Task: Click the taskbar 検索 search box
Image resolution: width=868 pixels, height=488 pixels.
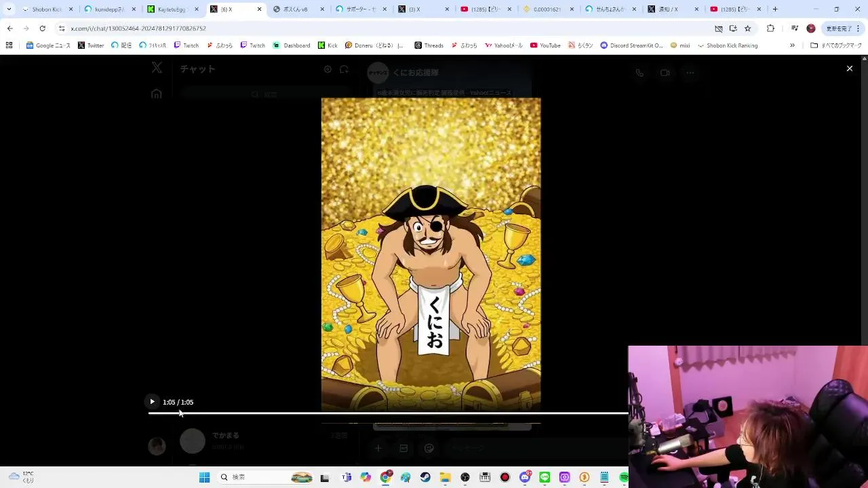Action: [267, 477]
